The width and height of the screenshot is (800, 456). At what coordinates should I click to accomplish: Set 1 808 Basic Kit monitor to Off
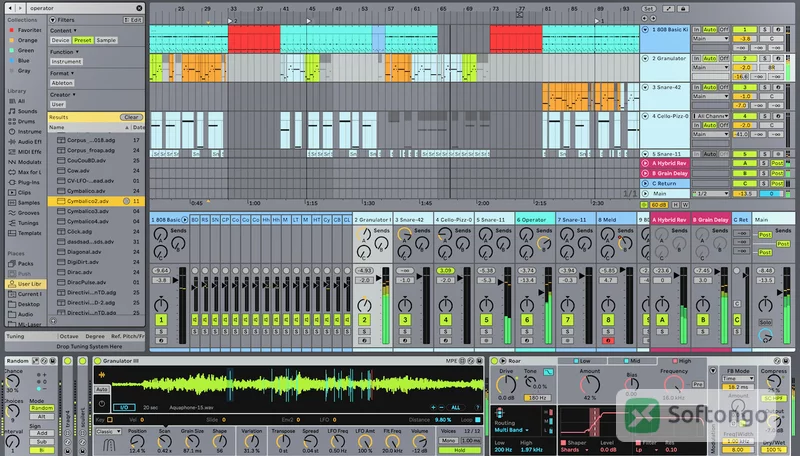[x=724, y=30]
